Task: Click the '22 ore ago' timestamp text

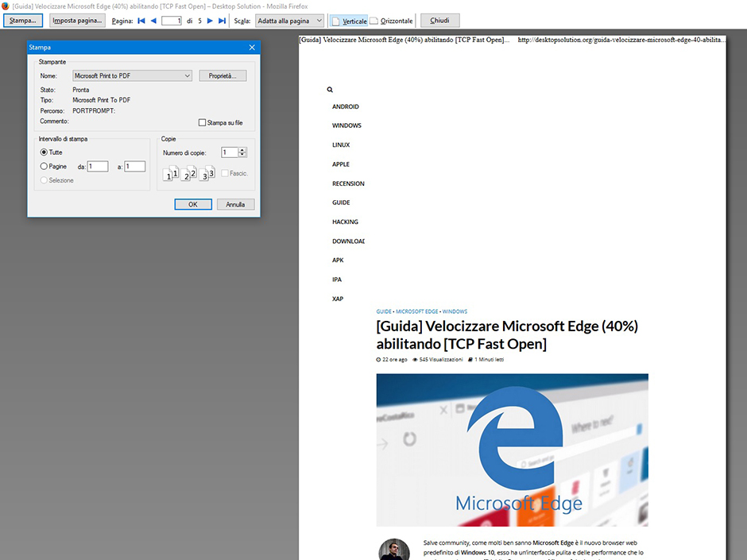Action: 394,360
